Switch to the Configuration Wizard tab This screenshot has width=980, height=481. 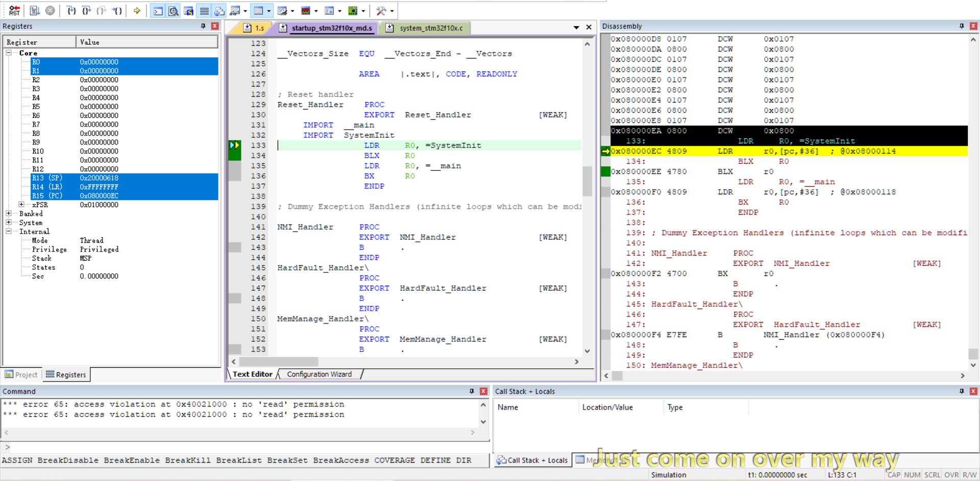point(319,374)
